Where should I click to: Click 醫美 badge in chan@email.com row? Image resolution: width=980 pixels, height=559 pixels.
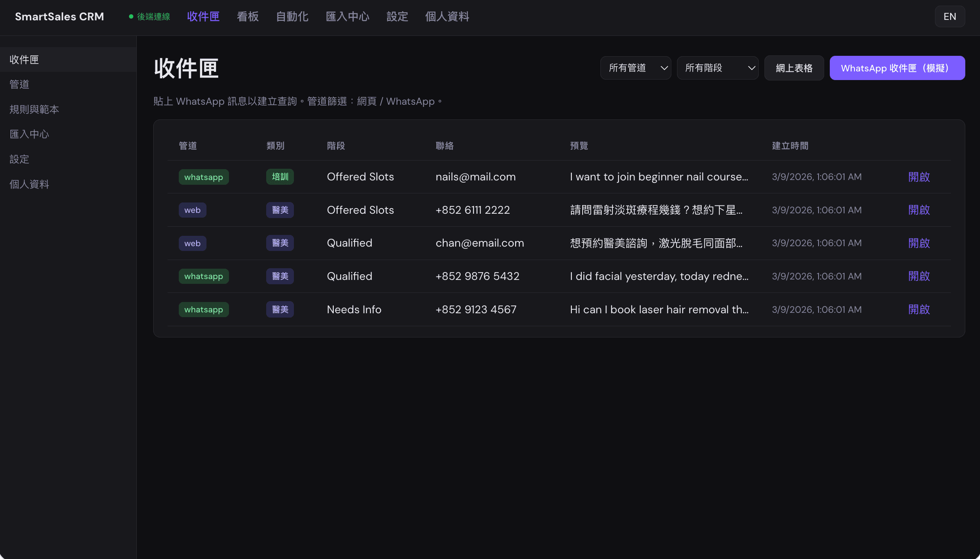[x=280, y=243]
